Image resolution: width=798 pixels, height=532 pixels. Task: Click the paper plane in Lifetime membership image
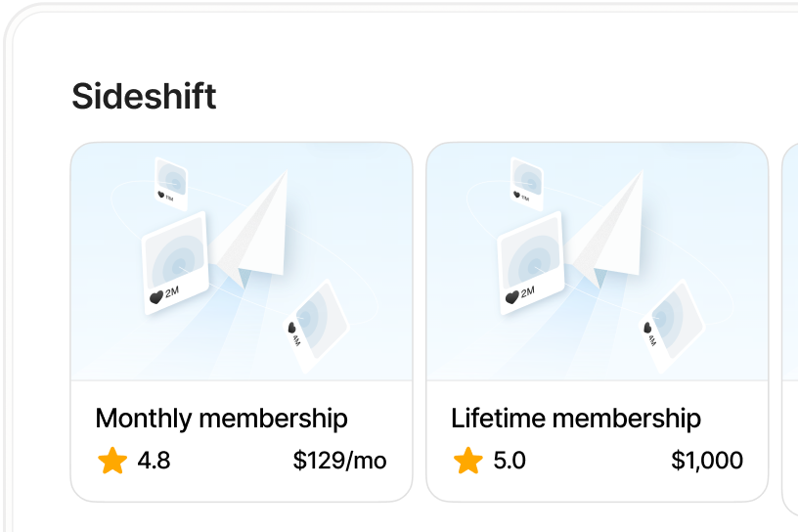click(612, 227)
